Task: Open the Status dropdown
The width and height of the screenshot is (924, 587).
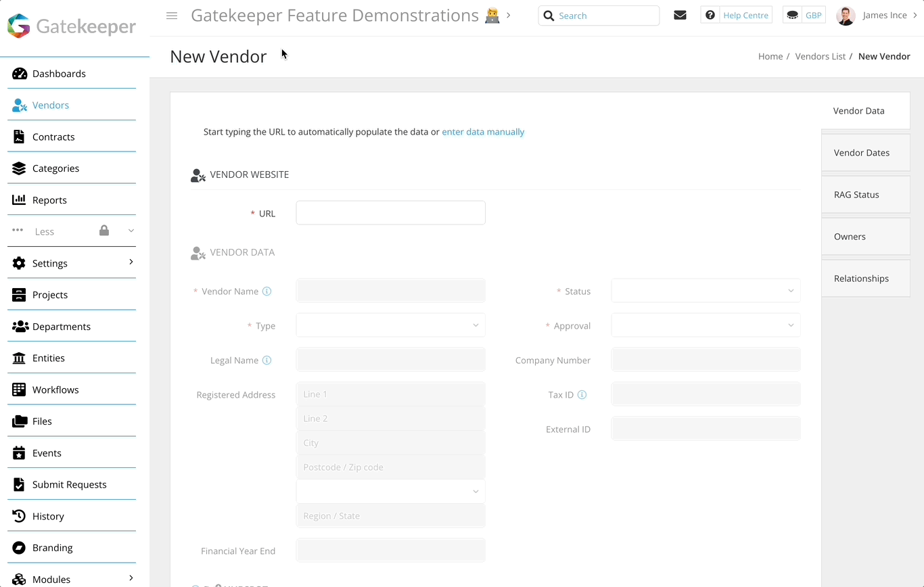Action: click(705, 290)
